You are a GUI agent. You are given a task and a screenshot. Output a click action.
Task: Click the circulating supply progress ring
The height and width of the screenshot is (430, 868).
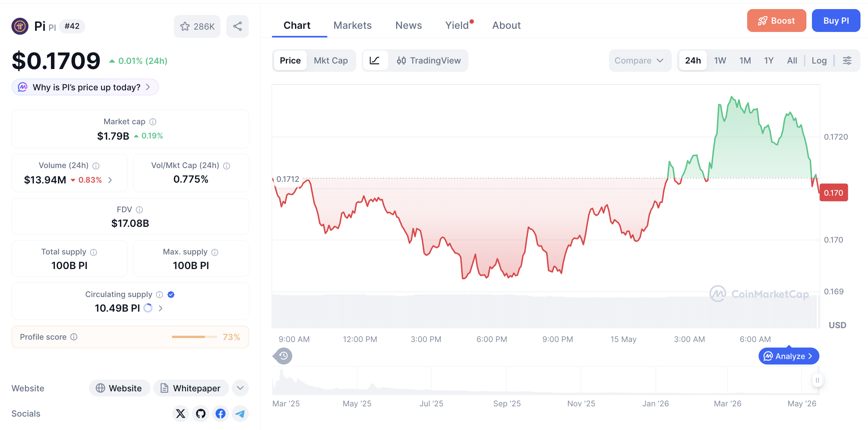click(x=148, y=308)
